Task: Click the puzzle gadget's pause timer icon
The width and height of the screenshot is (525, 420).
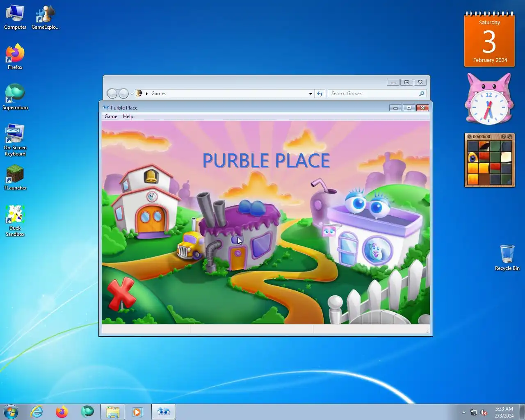Action: pyautogui.click(x=469, y=137)
